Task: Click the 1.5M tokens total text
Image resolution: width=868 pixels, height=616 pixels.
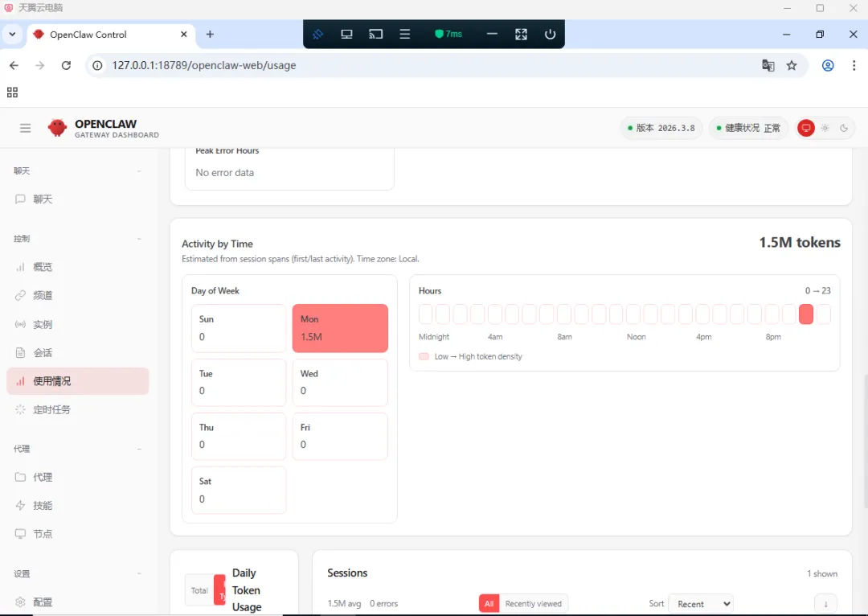Action: click(800, 243)
